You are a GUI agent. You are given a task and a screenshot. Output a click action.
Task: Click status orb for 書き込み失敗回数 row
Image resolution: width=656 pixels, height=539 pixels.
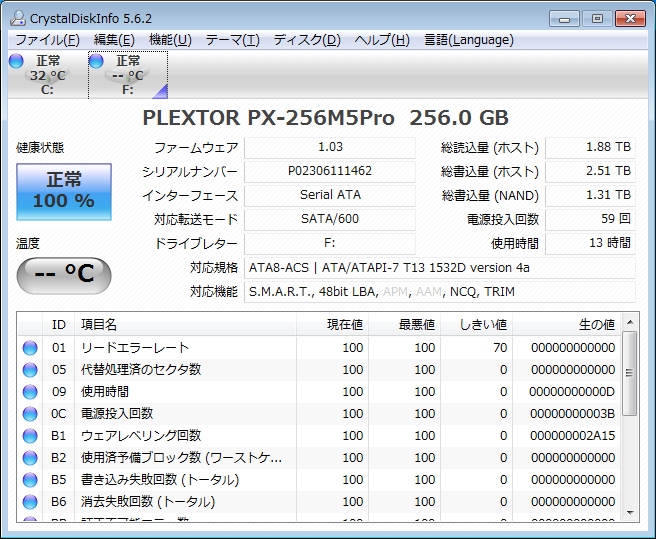click(30, 480)
